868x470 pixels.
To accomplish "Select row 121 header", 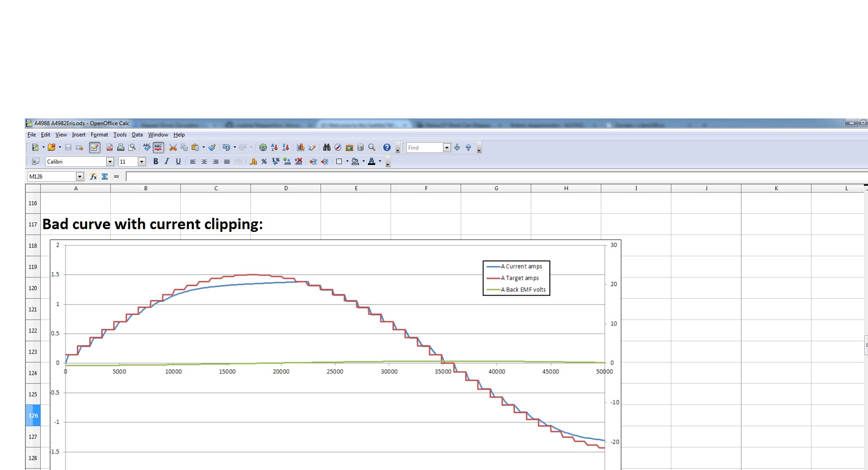I will coord(33,310).
